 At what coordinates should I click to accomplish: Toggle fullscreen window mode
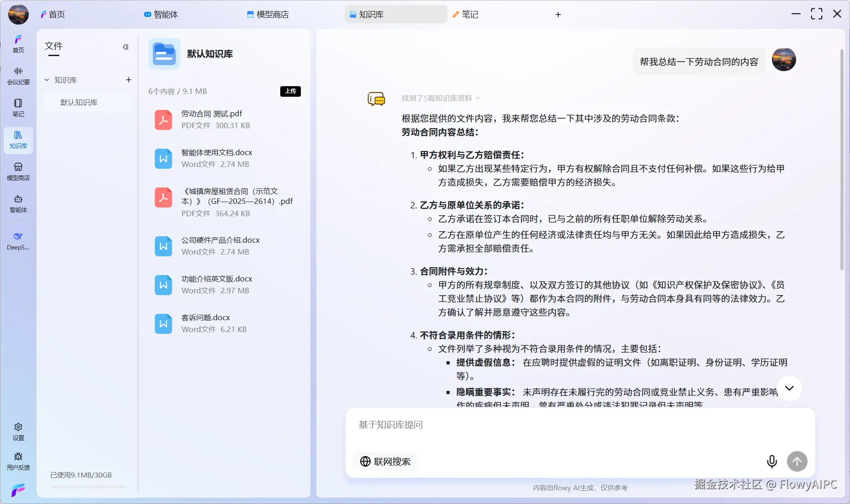point(817,14)
